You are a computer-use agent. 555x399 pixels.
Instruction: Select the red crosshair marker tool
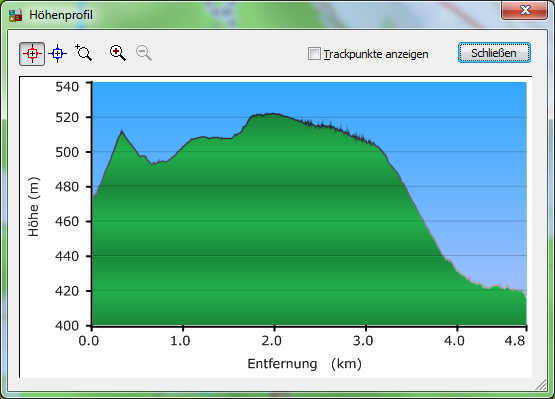tap(32, 54)
